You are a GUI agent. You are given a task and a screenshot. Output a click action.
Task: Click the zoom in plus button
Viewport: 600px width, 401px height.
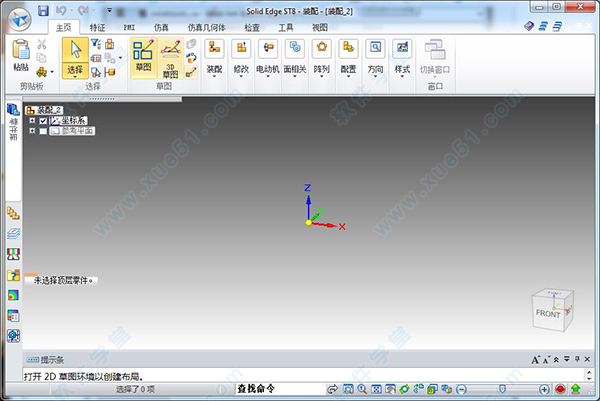pos(544,390)
